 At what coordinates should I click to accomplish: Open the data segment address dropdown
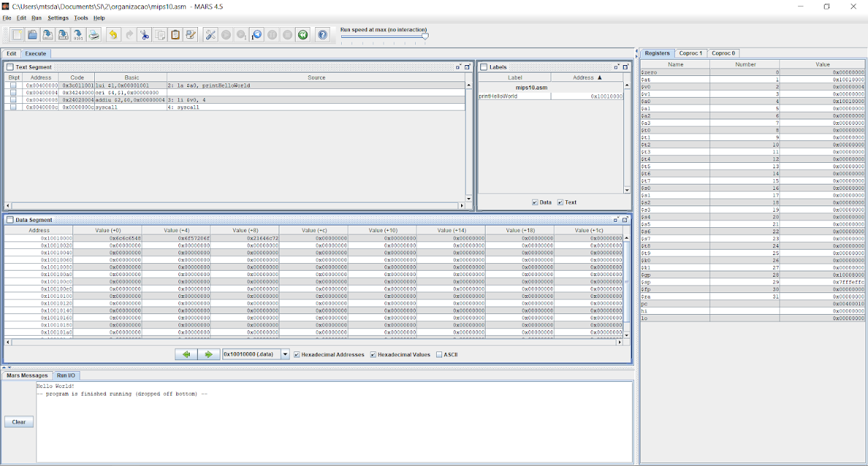(x=285, y=355)
